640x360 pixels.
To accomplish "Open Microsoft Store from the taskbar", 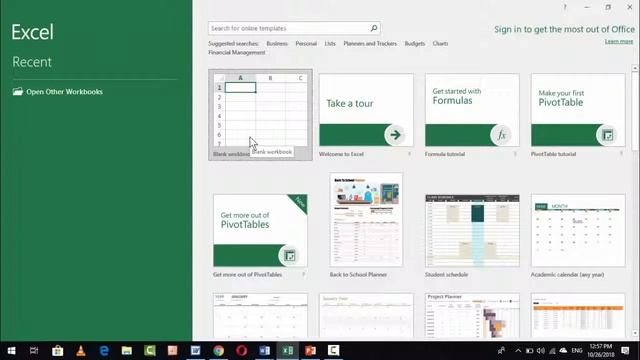I will pyautogui.click(x=58, y=351).
